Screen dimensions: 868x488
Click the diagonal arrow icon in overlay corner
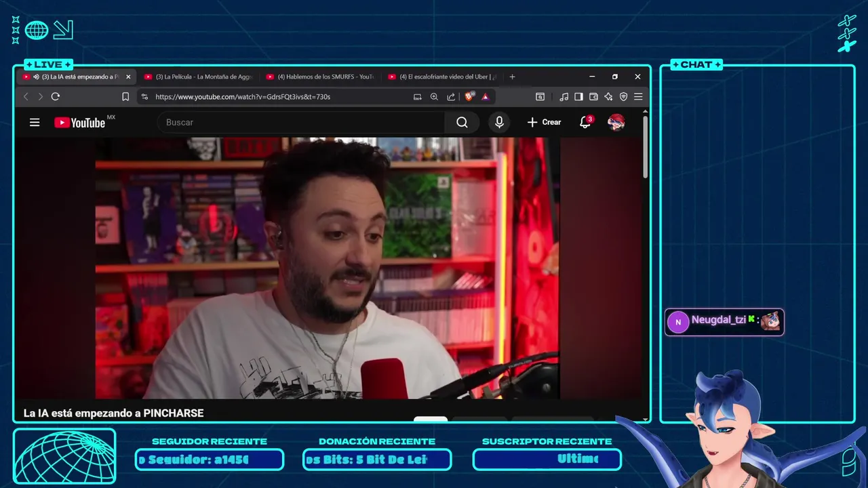click(63, 30)
